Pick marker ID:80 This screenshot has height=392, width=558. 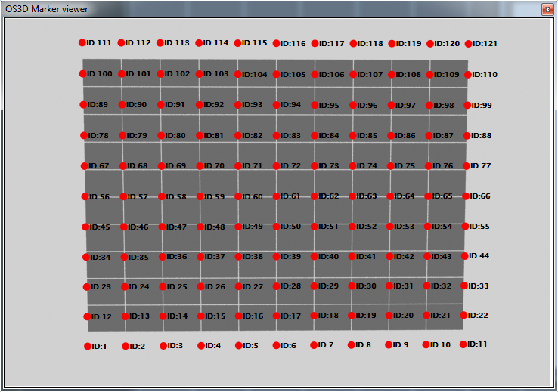pos(161,136)
